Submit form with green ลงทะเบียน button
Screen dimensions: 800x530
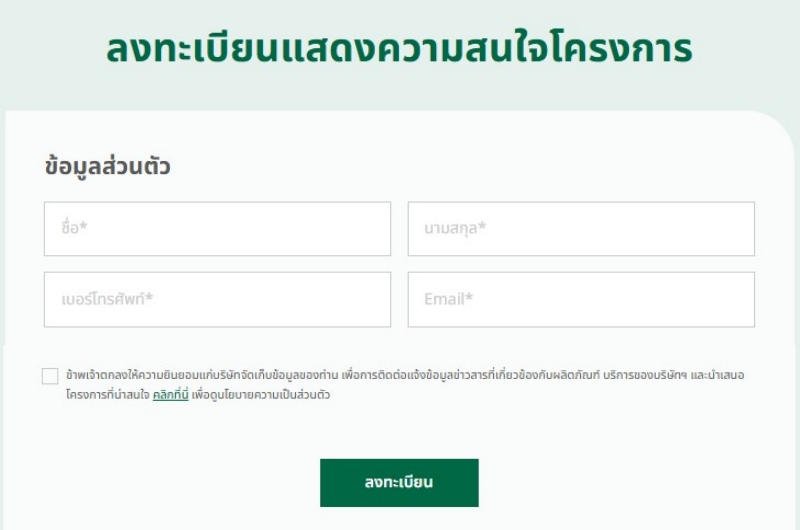tap(399, 483)
